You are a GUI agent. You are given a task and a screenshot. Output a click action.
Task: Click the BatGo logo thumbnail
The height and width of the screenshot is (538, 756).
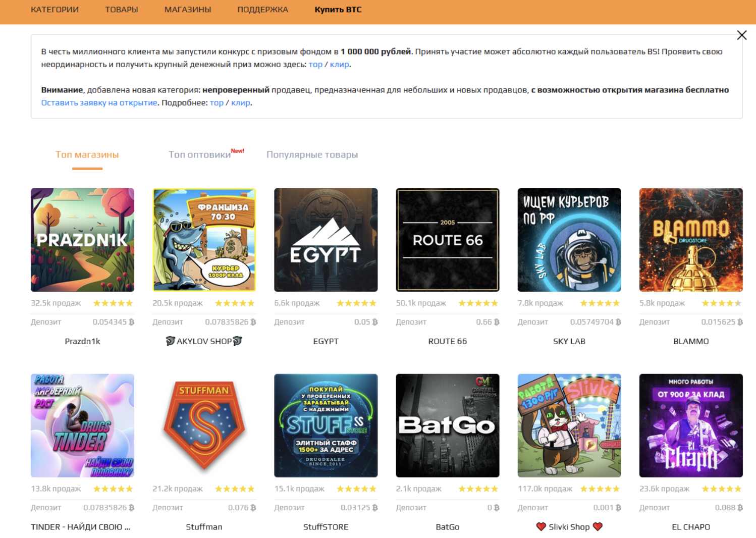click(448, 425)
